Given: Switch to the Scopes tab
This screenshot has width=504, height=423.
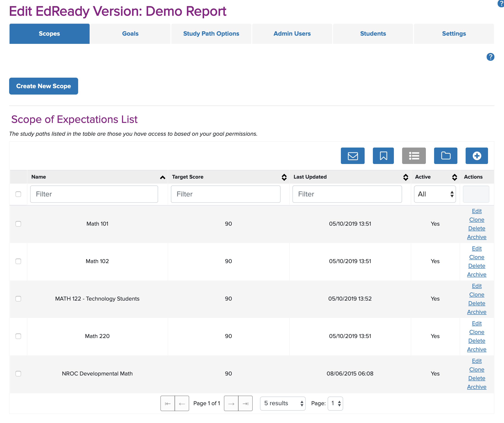Looking at the screenshot, I should [x=49, y=34].
